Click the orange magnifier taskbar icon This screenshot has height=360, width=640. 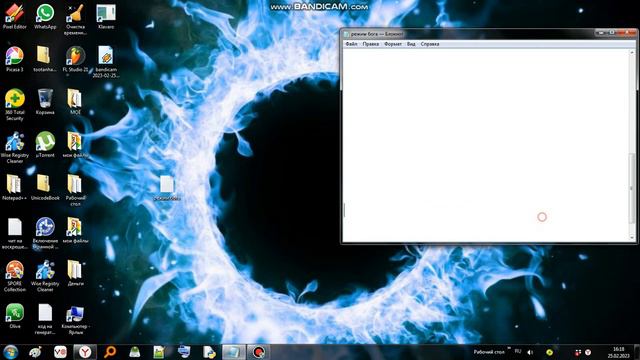tap(109, 352)
